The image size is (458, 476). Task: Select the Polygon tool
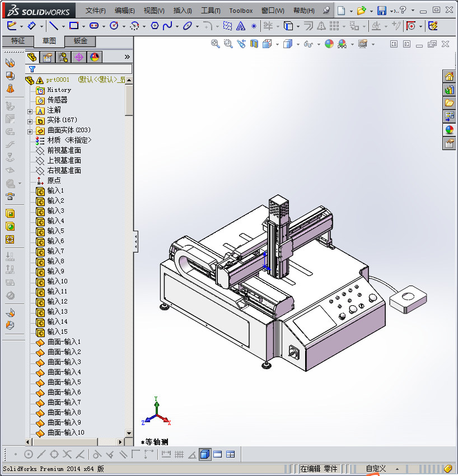155,26
